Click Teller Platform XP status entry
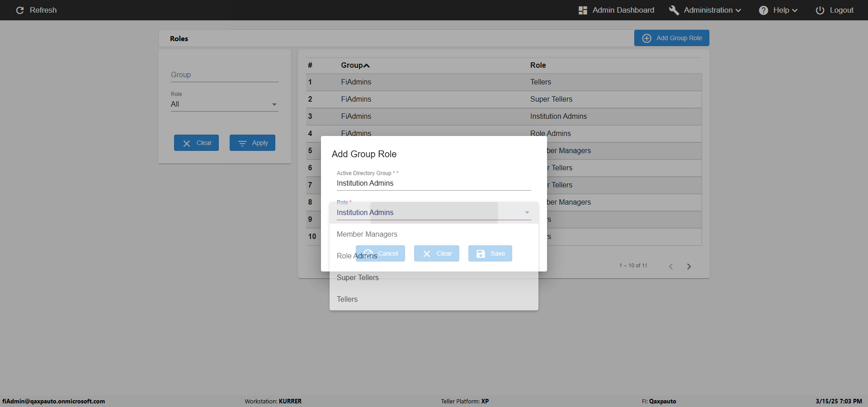The height and width of the screenshot is (407, 868). coord(465,401)
